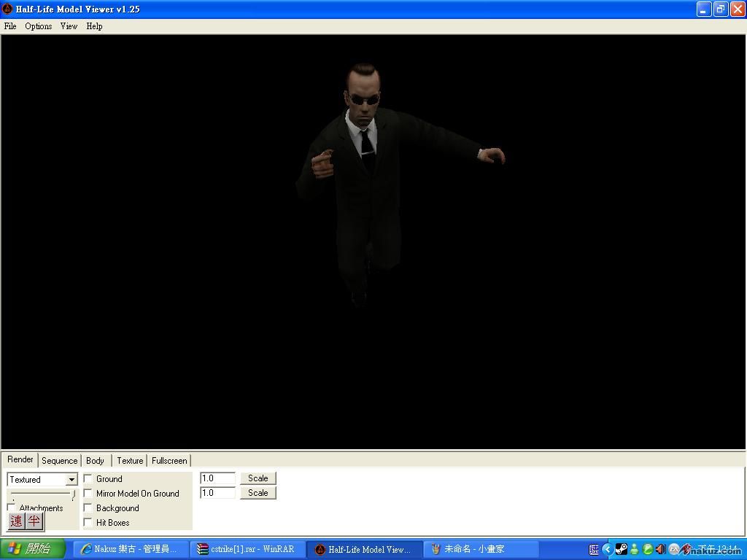Expand hidden tray icons arrow

click(608, 549)
